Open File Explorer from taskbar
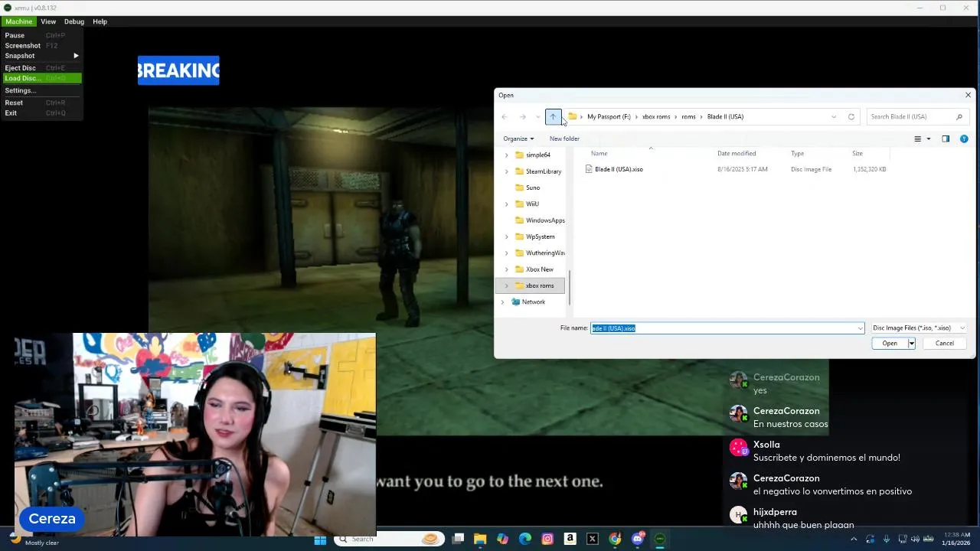 click(x=480, y=540)
